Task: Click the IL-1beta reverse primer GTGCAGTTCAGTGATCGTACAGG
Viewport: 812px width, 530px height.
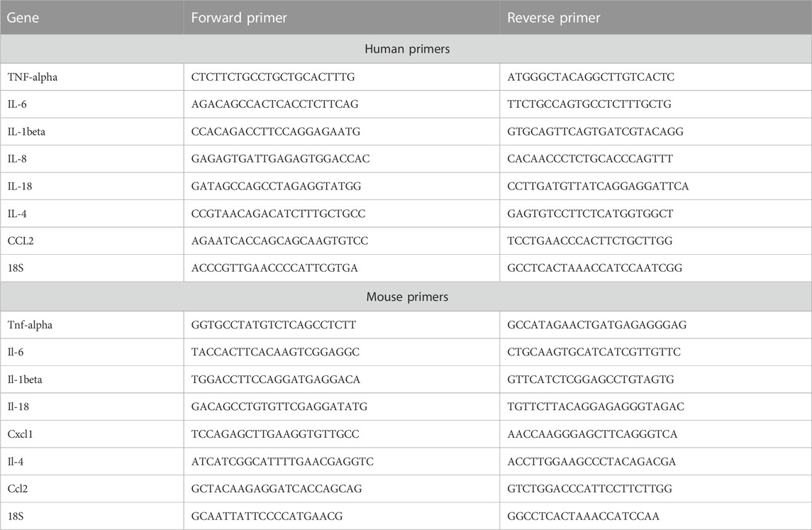Action: (595, 131)
